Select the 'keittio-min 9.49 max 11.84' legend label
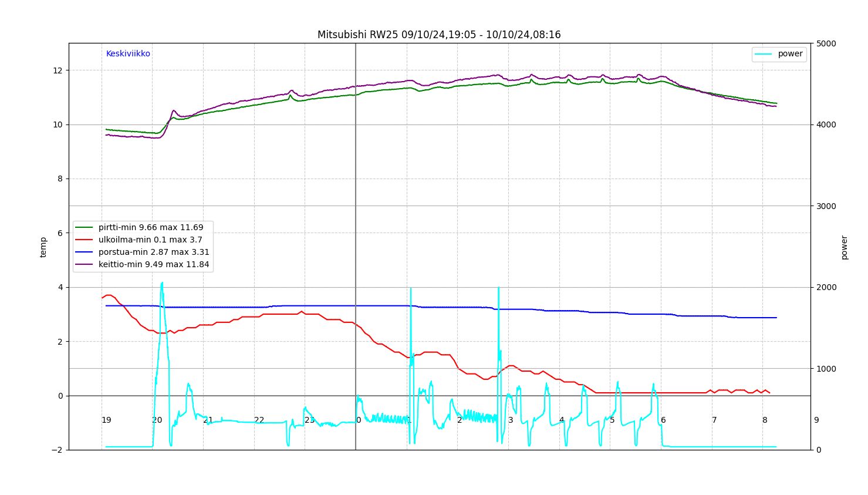This screenshot has width=868, height=495. [154, 265]
